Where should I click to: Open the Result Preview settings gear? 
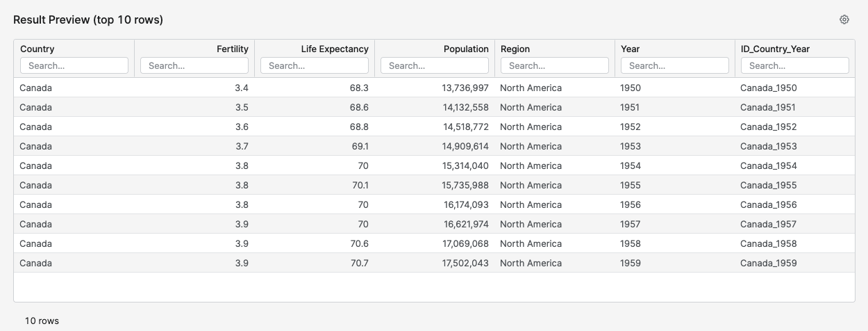coord(844,19)
